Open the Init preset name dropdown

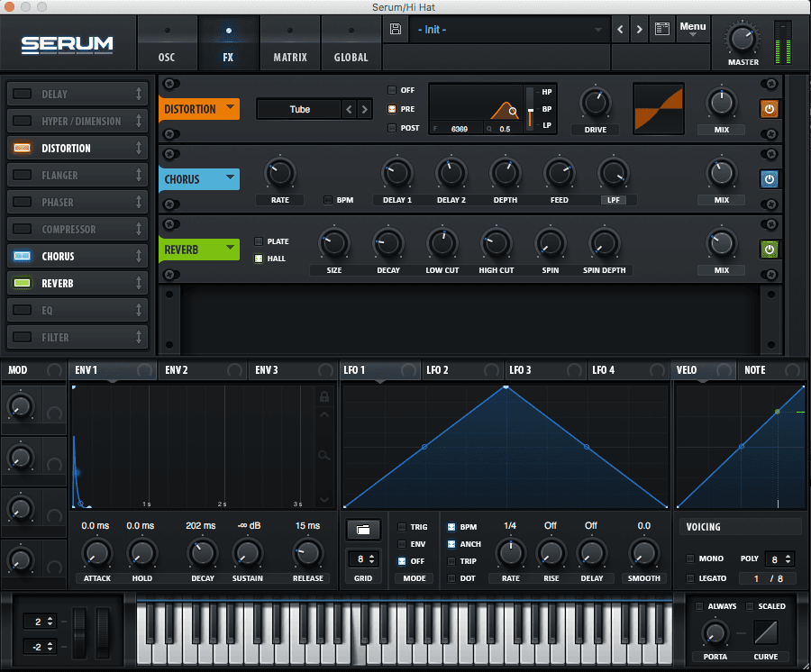pyautogui.click(x=509, y=30)
